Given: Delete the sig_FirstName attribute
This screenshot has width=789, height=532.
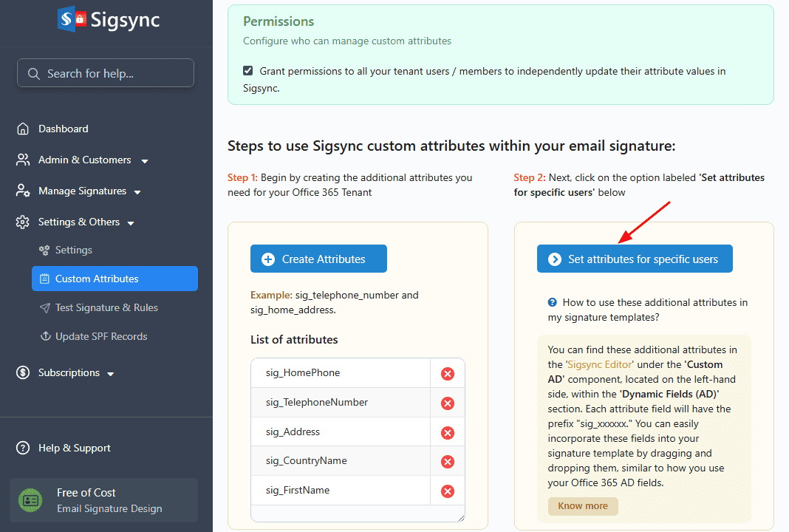Looking at the screenshot, I should coord(447,491).
